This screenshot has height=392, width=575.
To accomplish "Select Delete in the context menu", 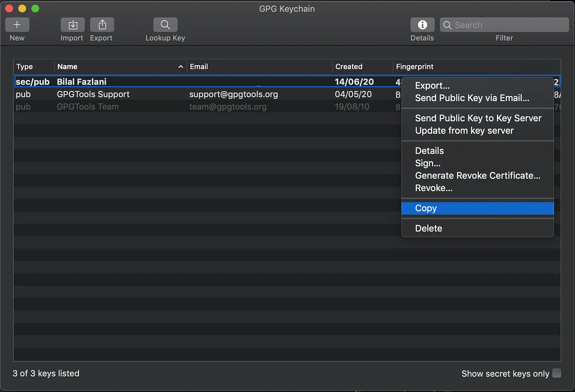I will tap(428, 228).
